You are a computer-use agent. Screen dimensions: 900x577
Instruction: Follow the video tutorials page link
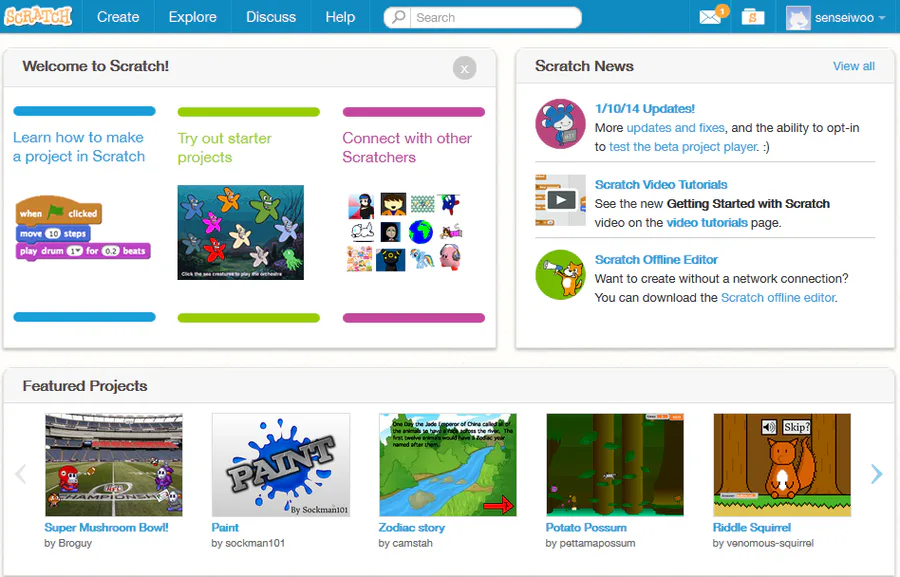coord(707,223)
